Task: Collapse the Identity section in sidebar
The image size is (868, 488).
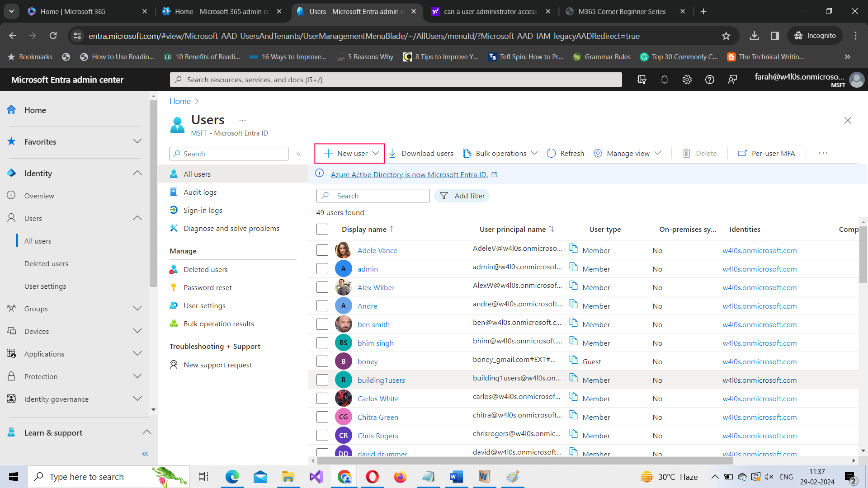Action: tap(137, 173)
